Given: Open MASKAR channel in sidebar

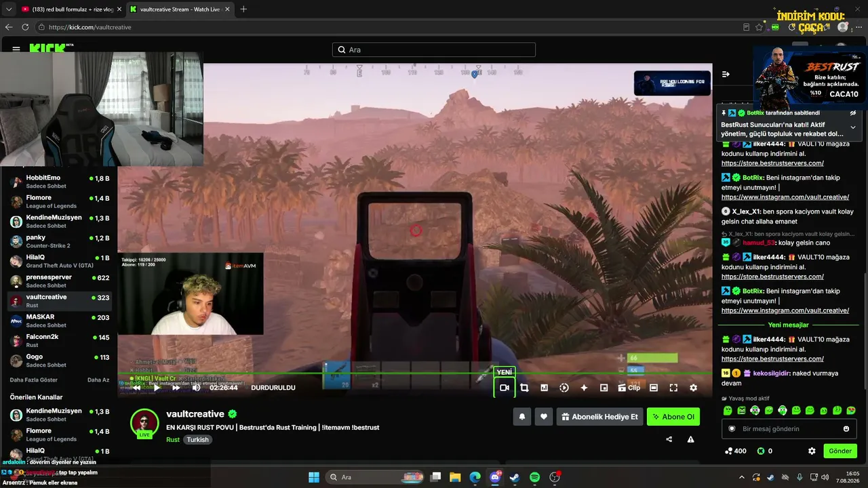Looking at the screenshot, I should [x=60, y=321].
